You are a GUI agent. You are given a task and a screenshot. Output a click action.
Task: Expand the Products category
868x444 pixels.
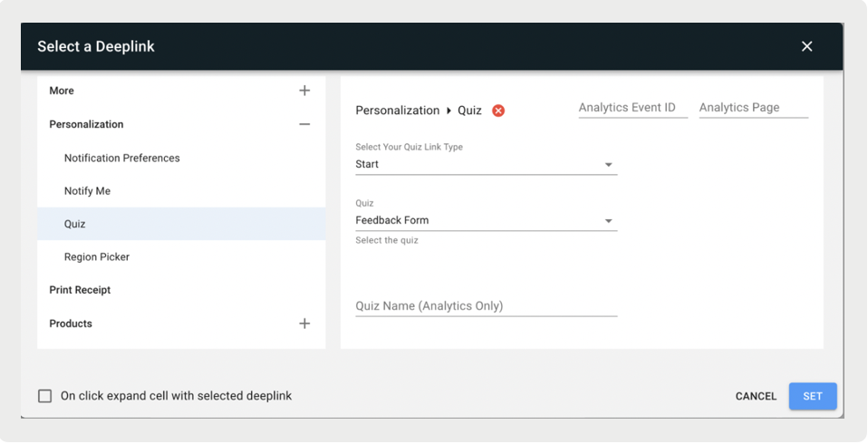pyautogui.click(x=304, y=323)
